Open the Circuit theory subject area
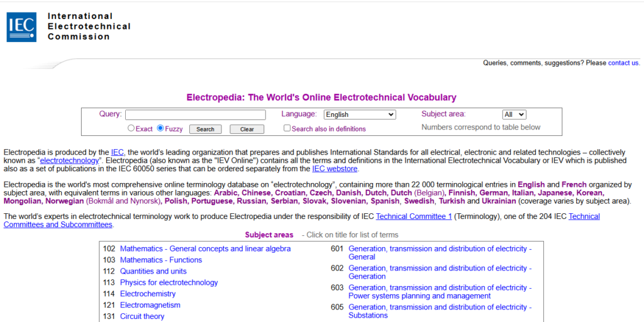644x322 pixels. pyautogui.click(x=142, y=316)
